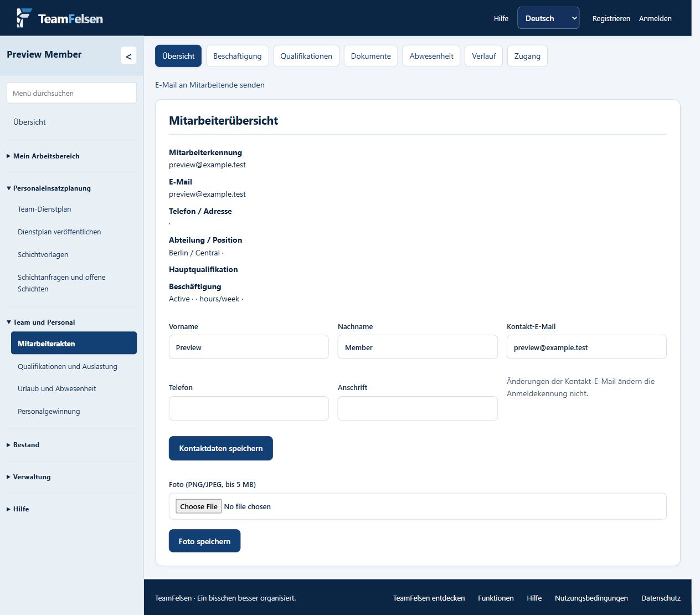Switch to the Übersicht tab

tap(178, 56)
